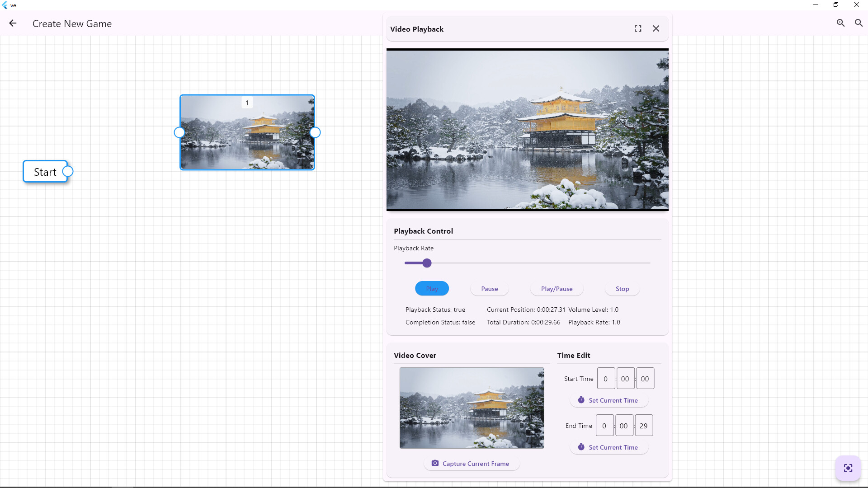Click the clock icon beside Set Current Time
Viewport: 868px width, 488px height.
coord(581,400)
